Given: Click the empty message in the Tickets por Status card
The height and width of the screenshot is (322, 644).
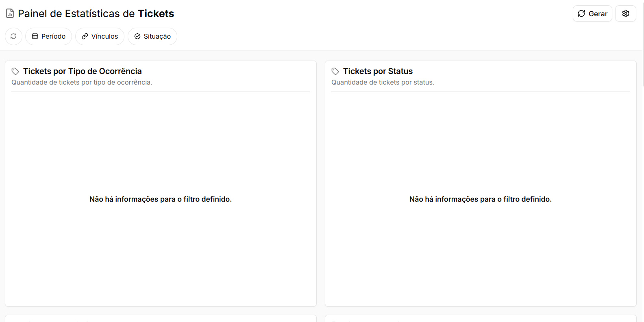Looking at the screenshot, I should [x=481, y=199].
